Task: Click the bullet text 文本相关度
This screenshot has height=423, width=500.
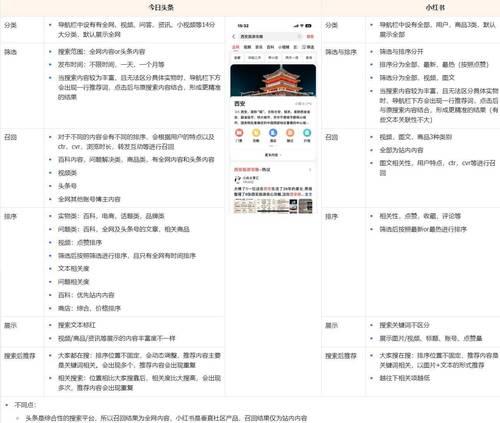Action: tap(74, 268)
